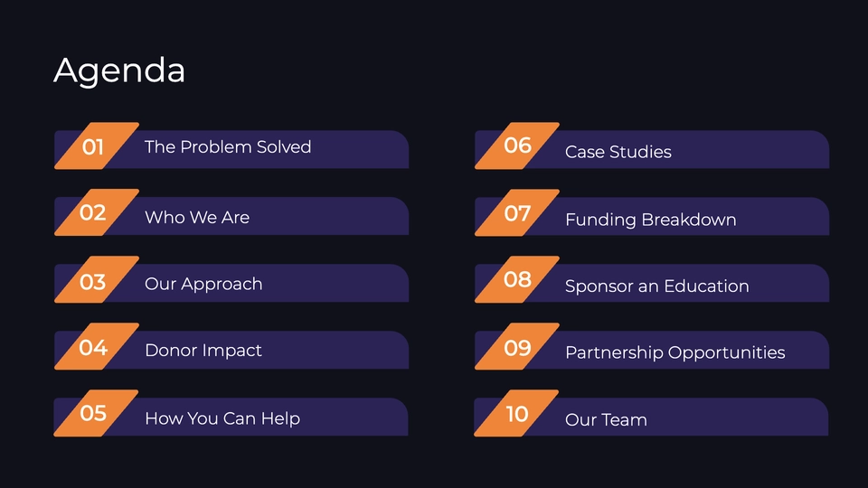Click the orange 07 number badge

click(x=517, y=212)
